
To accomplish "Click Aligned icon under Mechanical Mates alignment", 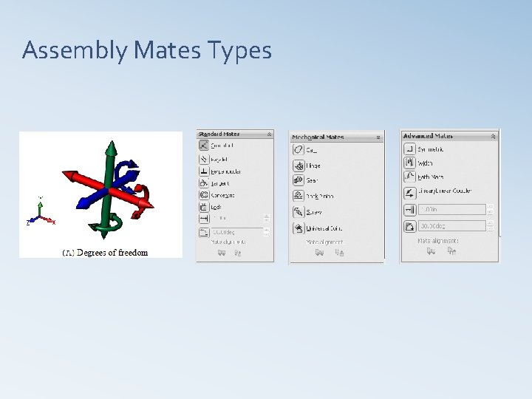I will tap(319, 253).
